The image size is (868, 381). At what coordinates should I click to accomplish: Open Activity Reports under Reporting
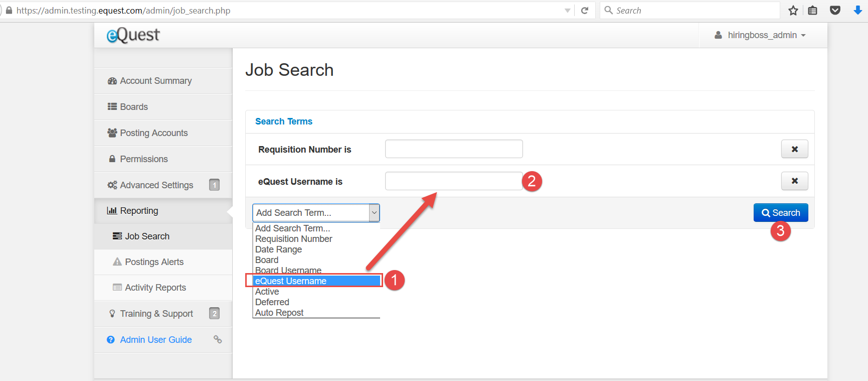tap(163, 288)
